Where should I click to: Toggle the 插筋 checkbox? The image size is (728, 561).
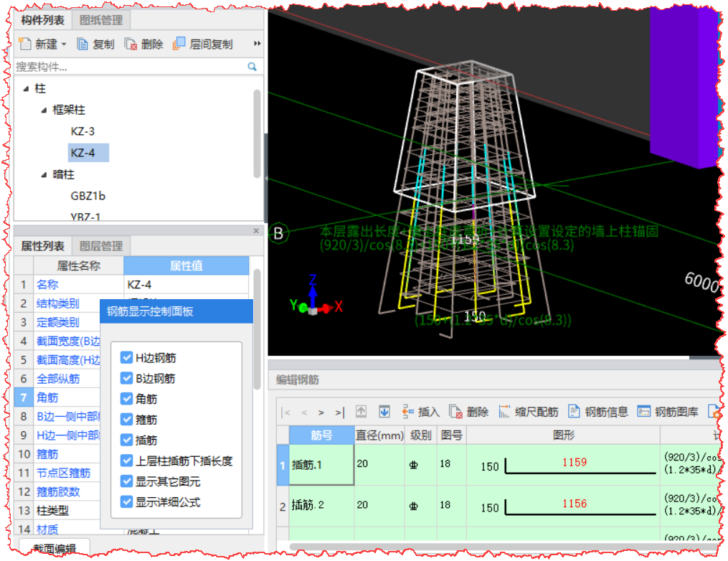pos(126,440)
